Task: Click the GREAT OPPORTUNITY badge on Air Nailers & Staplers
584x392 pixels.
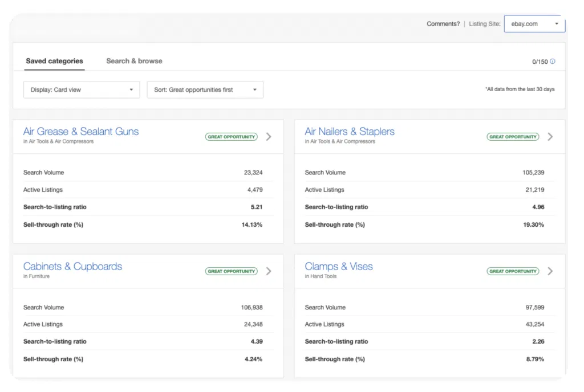Action: click(x=512, y=137)
